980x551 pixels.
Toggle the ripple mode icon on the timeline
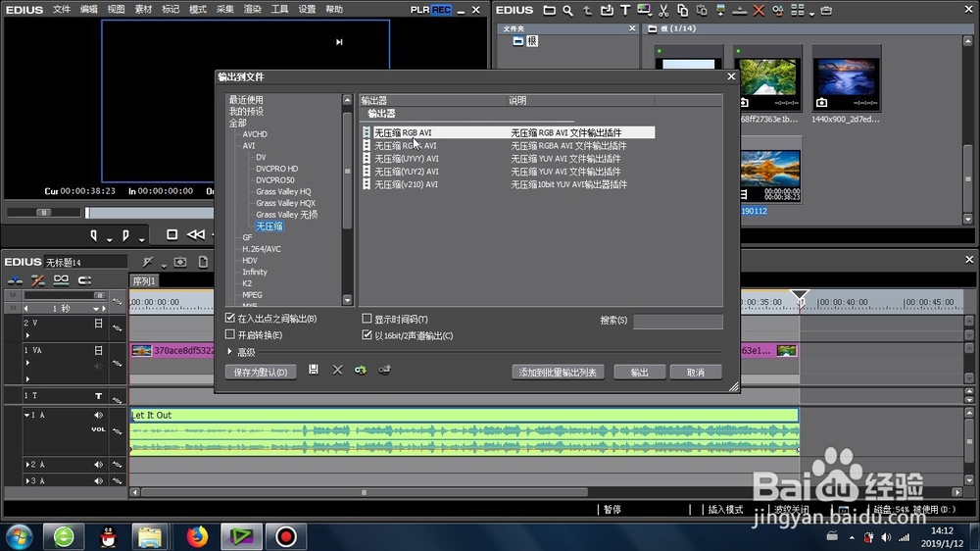pyautogui.click(x=37, y=280)
